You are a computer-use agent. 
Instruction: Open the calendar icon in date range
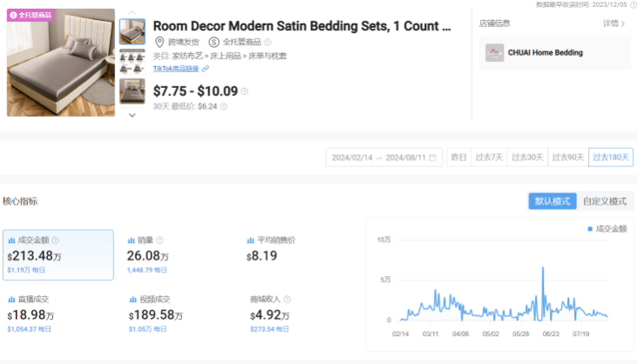[433, 158]
